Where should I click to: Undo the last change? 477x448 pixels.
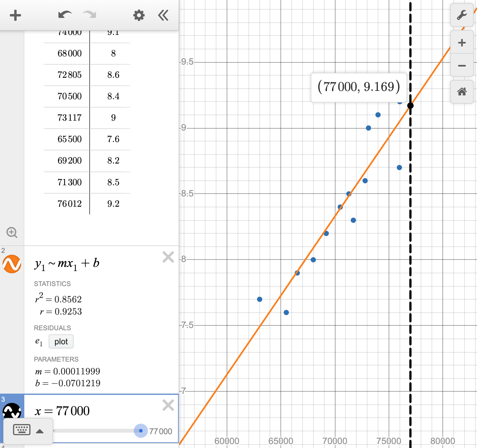[x=64, y=14]
